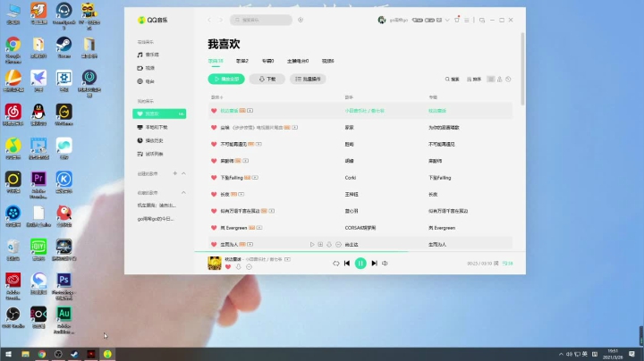The image size is (644, 361).
Task: Toggle the loop play mode icon
Action: (x=336, y=264)
